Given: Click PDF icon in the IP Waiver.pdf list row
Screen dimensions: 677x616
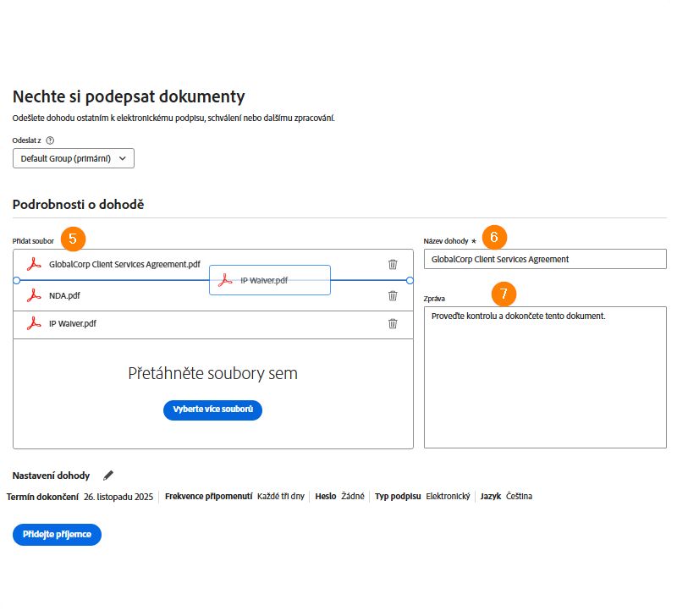Looking at the screenshot, I should point(34,323).
